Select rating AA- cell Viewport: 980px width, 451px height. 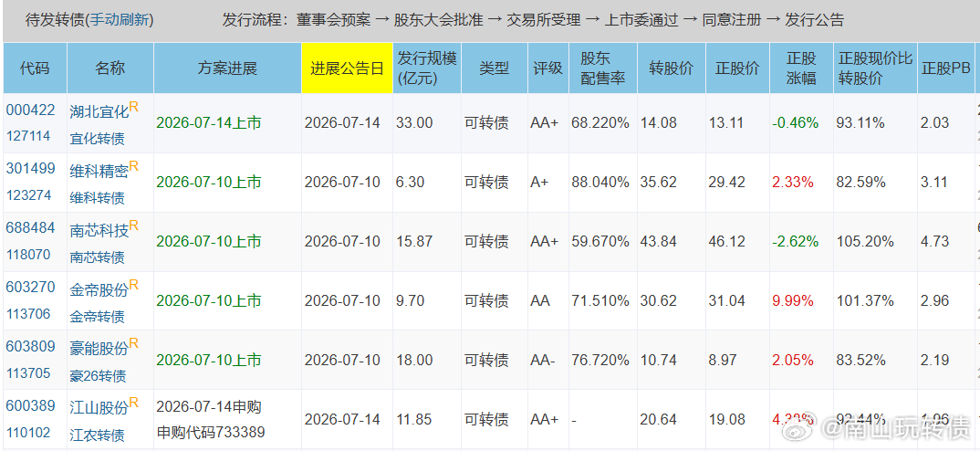click(543, 361)
